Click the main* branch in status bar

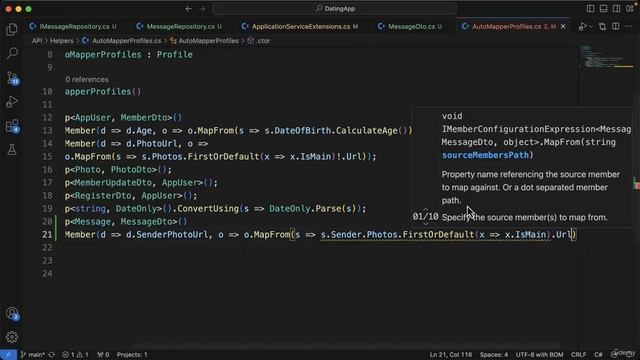click(x=32, y=355)
